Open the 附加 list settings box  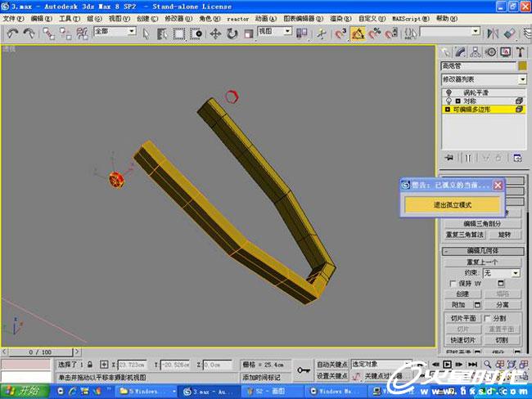point(477,305)
